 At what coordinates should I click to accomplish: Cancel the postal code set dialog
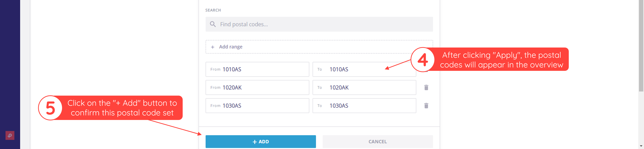(378, 142)
